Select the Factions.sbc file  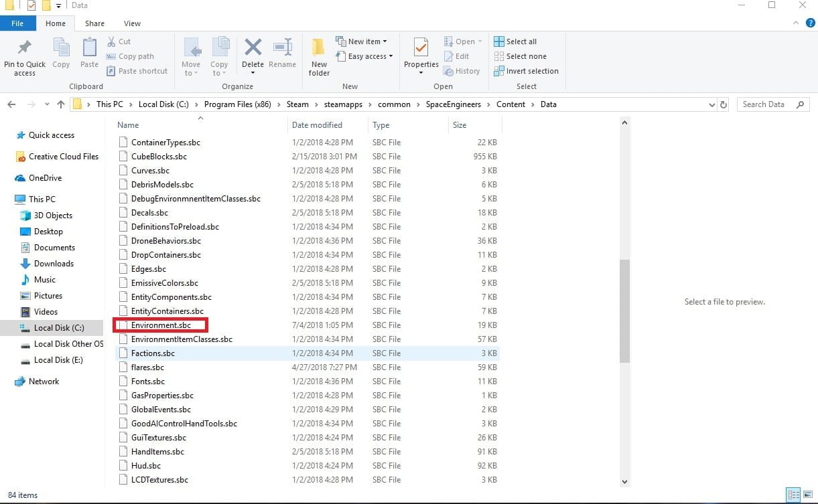click(153, 353)
